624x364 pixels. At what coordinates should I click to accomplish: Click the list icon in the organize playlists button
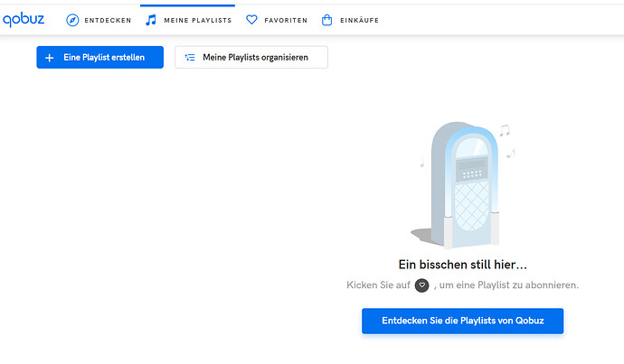pos(190,57)
